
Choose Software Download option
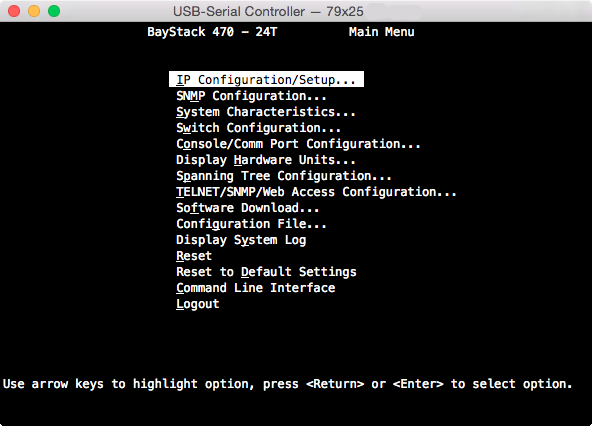click(x=248, y=208)
